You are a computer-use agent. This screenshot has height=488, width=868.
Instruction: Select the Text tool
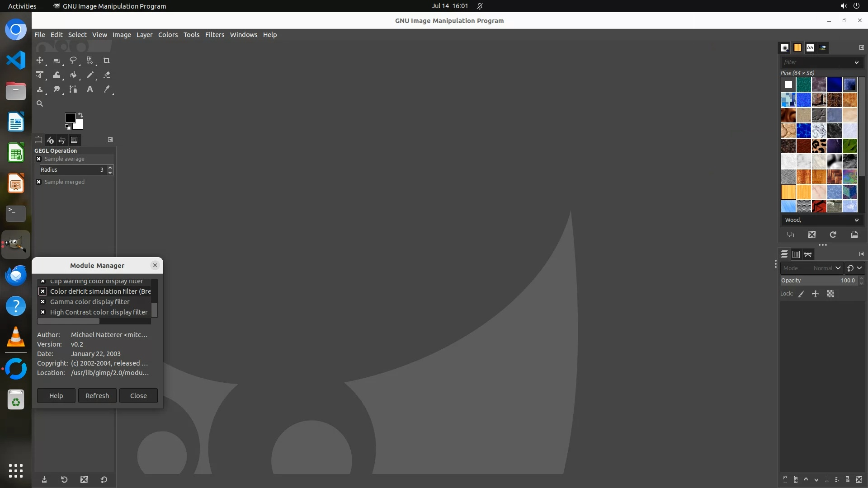pyautogui.click(x=90, y=89)
